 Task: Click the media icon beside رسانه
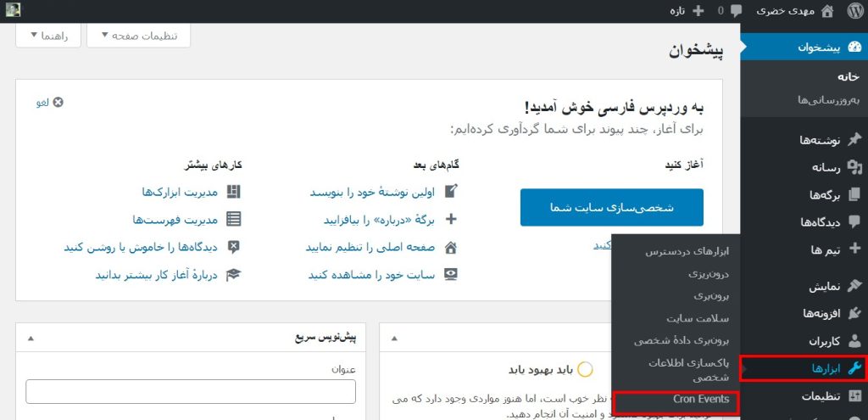click(x=854, y=168)
